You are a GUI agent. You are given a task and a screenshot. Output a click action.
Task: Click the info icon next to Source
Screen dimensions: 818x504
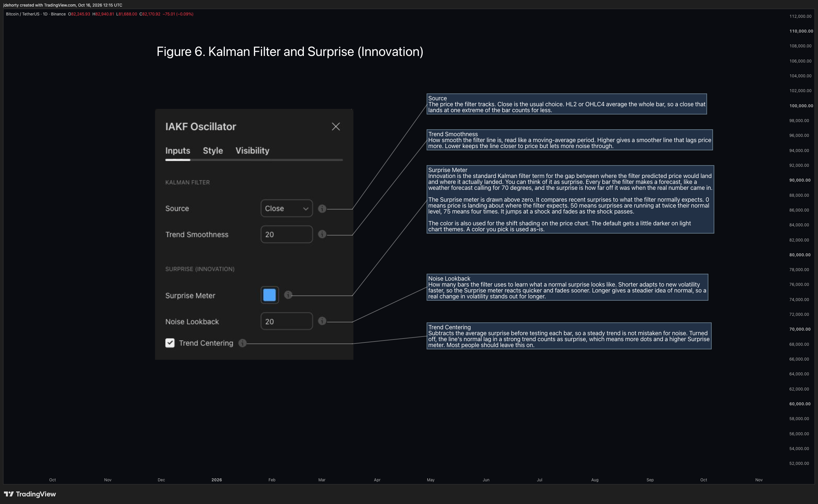coord(322,209)
